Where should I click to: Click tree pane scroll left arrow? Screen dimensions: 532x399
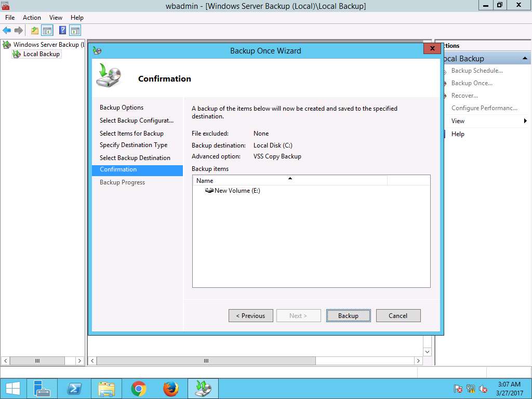click(x=5, y=361)
